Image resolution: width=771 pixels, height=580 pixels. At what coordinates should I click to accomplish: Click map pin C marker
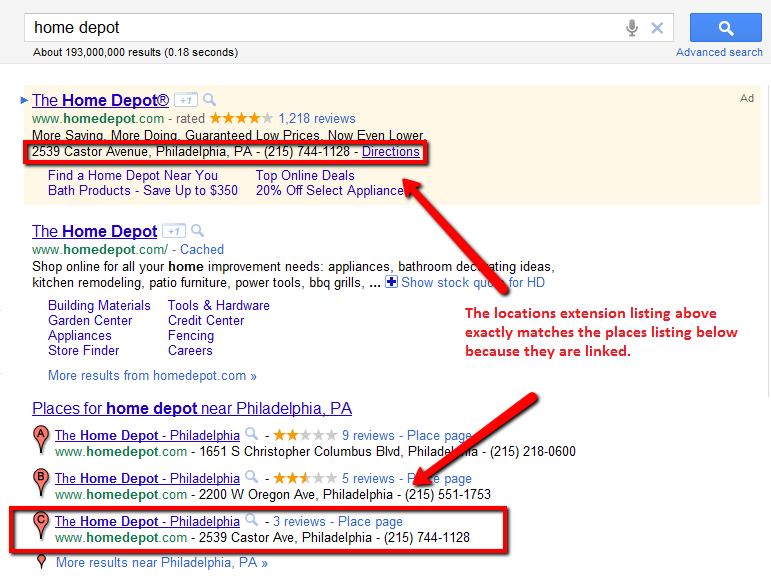click(x=41, y=523)
